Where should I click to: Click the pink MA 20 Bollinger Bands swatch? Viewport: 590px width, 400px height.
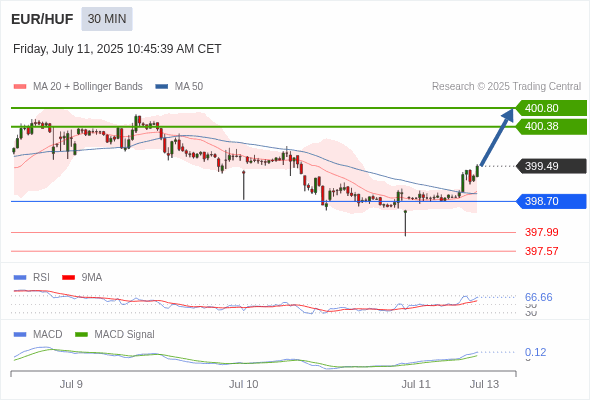(x=20, y=87)
